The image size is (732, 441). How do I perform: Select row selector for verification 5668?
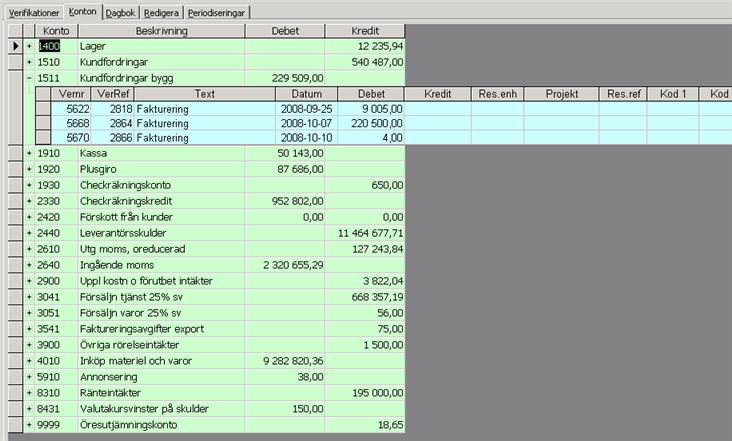(x=43, y=123)
